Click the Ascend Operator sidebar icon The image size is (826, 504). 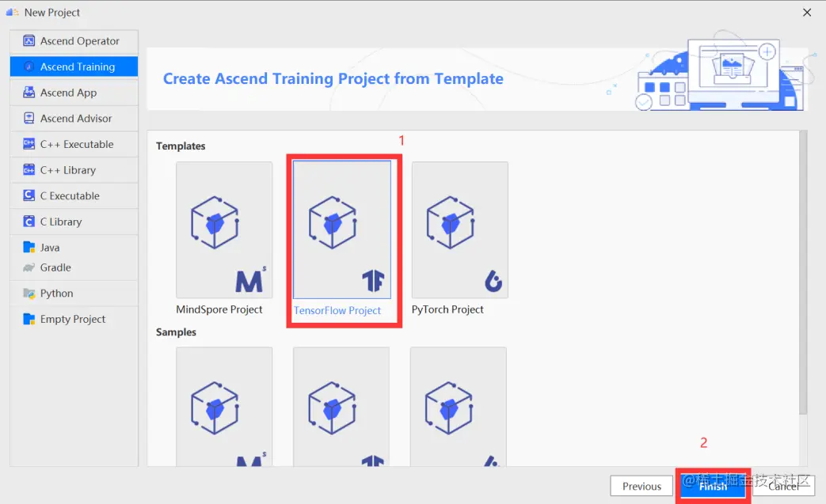click(29, 40)
